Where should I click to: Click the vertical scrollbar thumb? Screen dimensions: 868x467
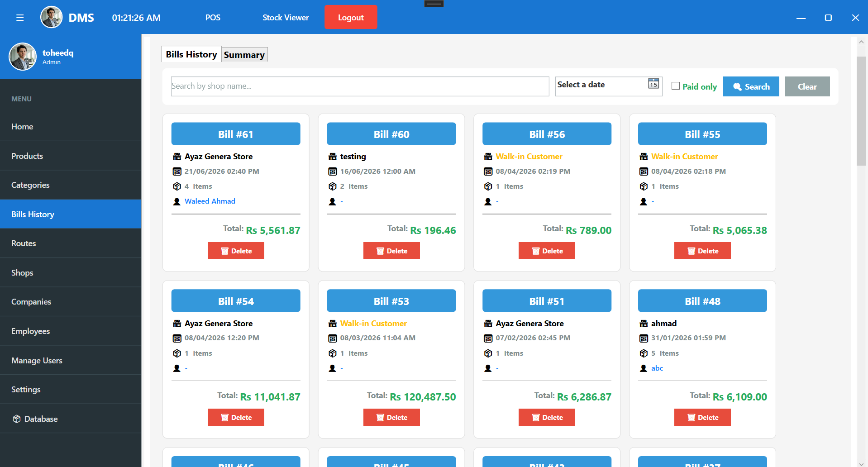[x=861, y=111]
